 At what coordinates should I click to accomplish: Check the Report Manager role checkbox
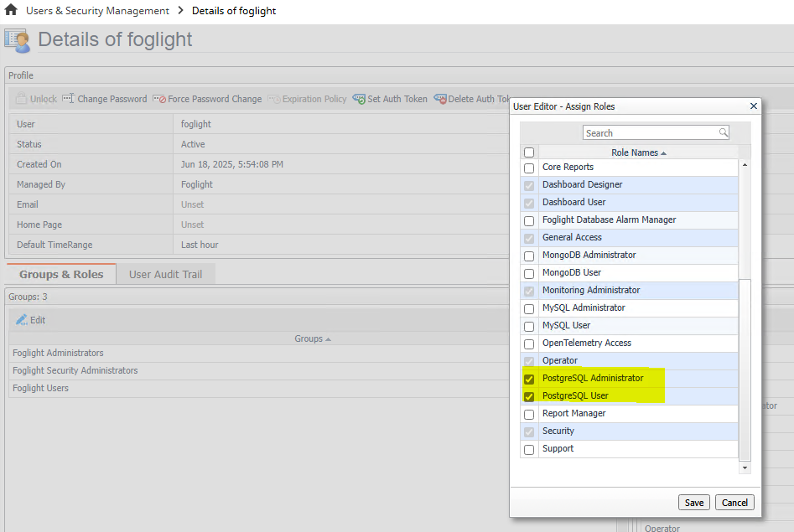click(x=529, y=413)
